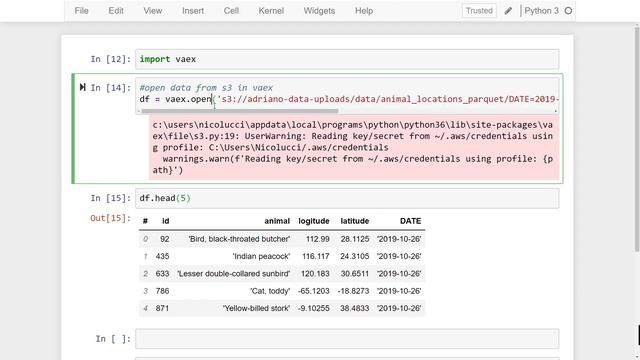Click the pencil edit-mode icon

(x=508, y=11)
